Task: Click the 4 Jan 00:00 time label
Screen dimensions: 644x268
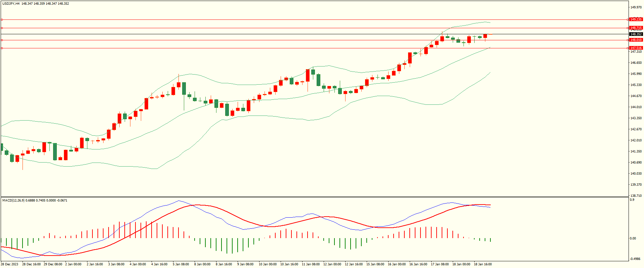Action: pos(138,264)
